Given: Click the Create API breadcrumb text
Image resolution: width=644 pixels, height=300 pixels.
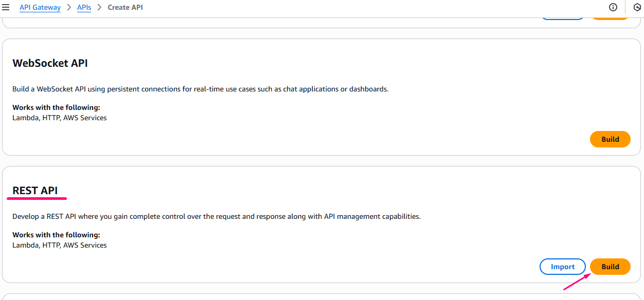Looking at the screenshot, I should (125, 8).
